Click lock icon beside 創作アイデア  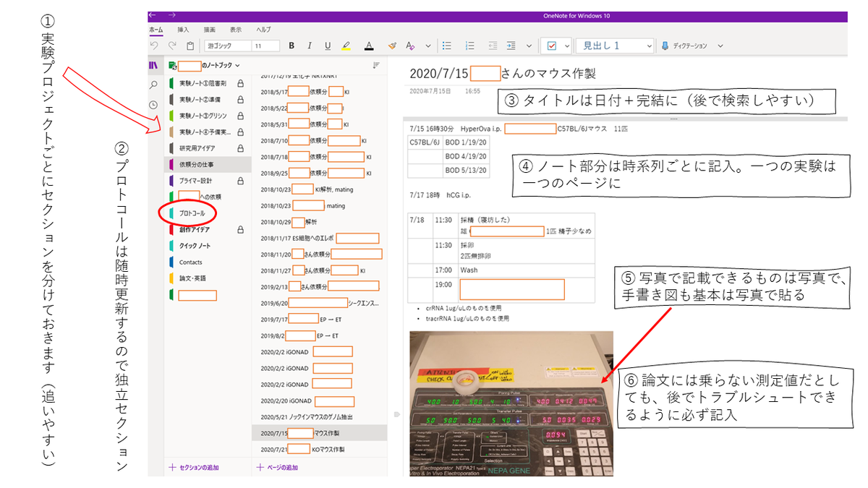240,230
